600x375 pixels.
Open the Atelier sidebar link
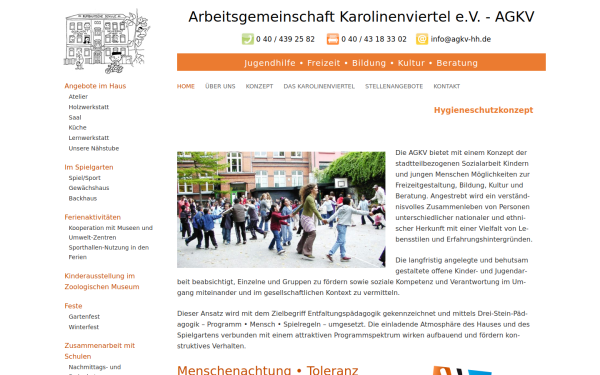[x=78, y=97]
